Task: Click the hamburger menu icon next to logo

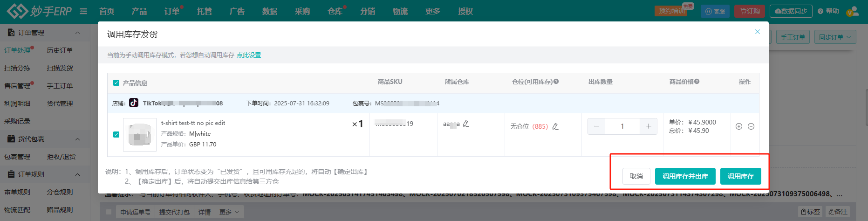Action: click(83, 11)
